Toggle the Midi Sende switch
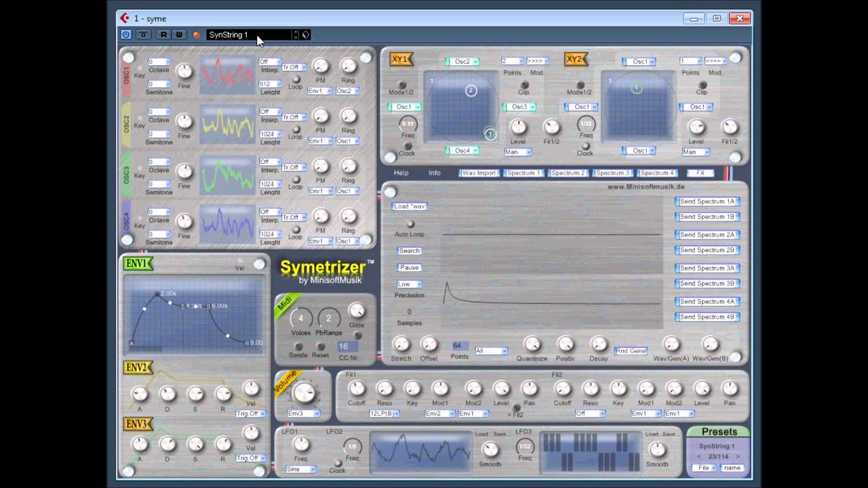Image resolution: width=868 pixels, height=488 pixels. [298, 347]
